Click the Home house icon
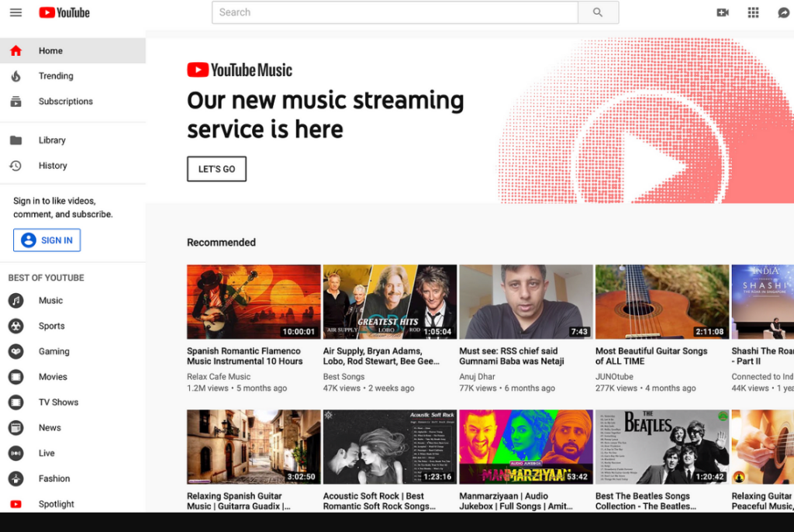Image resolution: width=794 pixels, height=532 pixels. (x=16, y=50)
